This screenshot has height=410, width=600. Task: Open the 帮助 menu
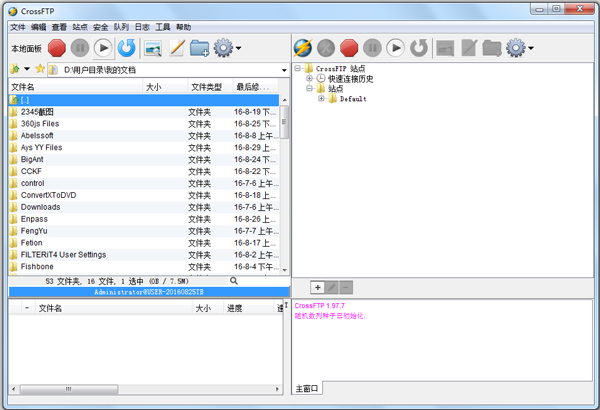[183, 27]
